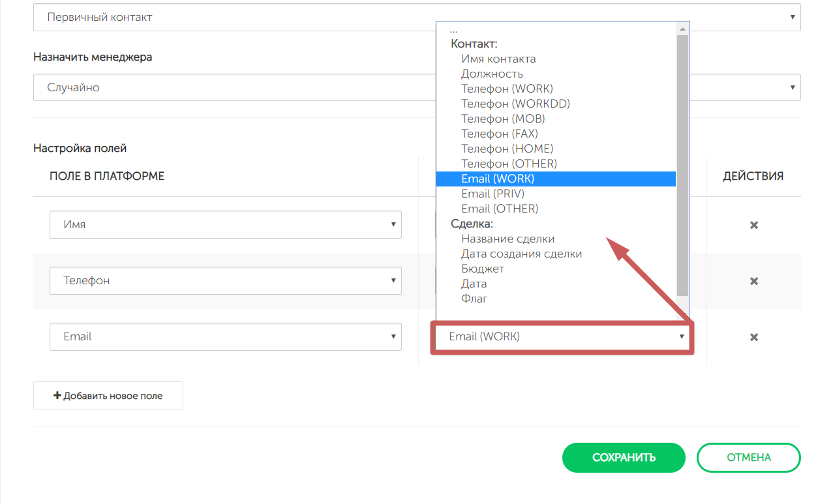The image size is (833, 504).
Task: Remove the Имя field row
Action: [753, 225]
